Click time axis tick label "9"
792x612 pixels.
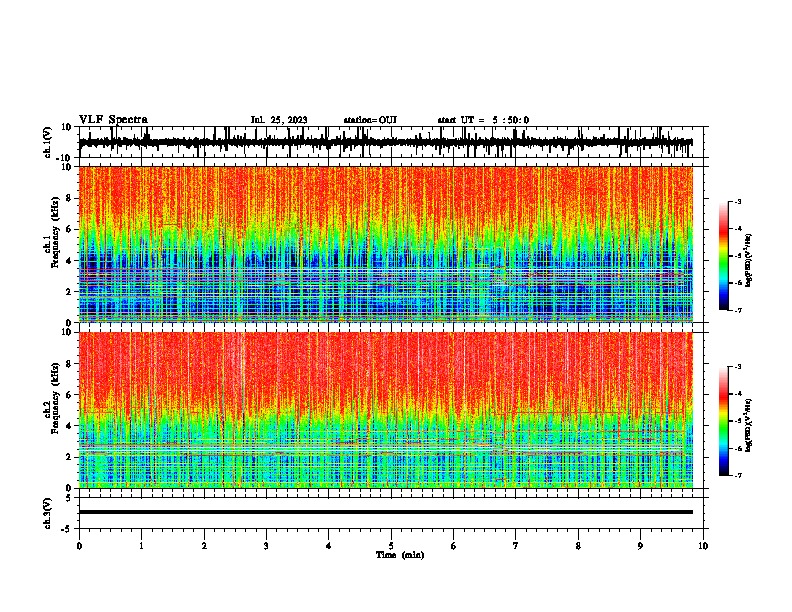640,546
